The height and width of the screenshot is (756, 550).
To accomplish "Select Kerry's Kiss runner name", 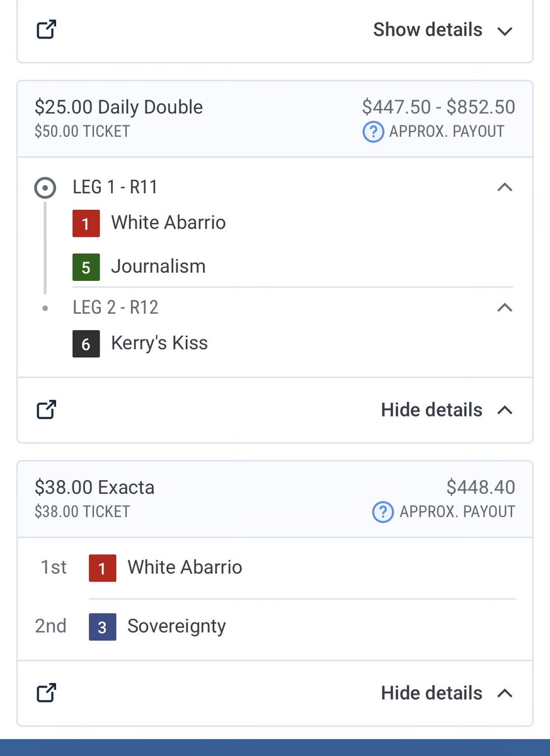I will pyautogui.click(x=159, y=343).
